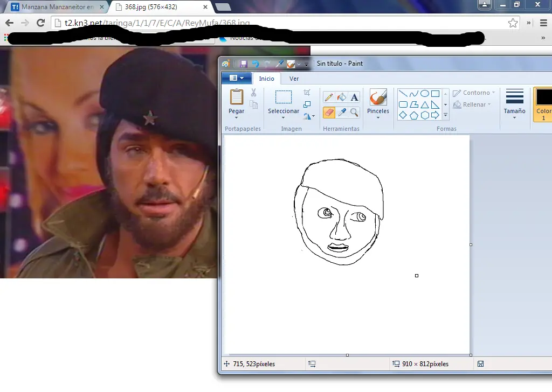Select the Eraser tool
Screen dimensions: 552x392
(x=329, y=113)
